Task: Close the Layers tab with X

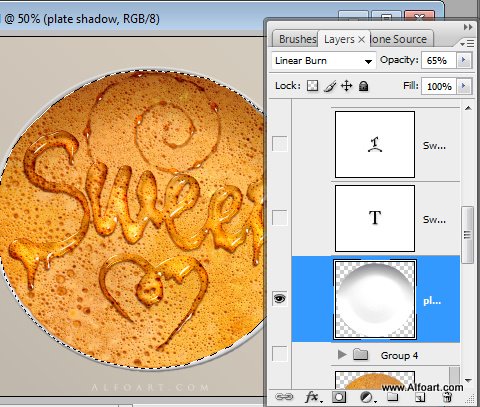Action: pyautogui.click(x=361, y=40)
